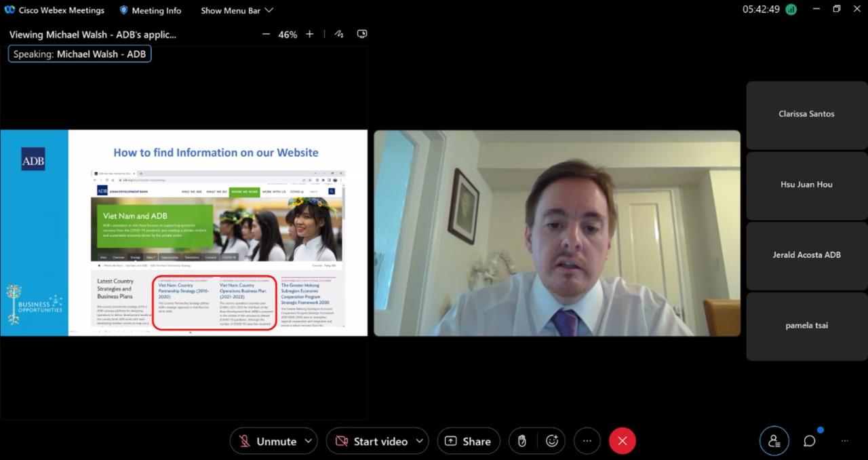Open panel options ellipsis beside the chat icon
The image size is (868, 460).
click(x=845, y=441)
